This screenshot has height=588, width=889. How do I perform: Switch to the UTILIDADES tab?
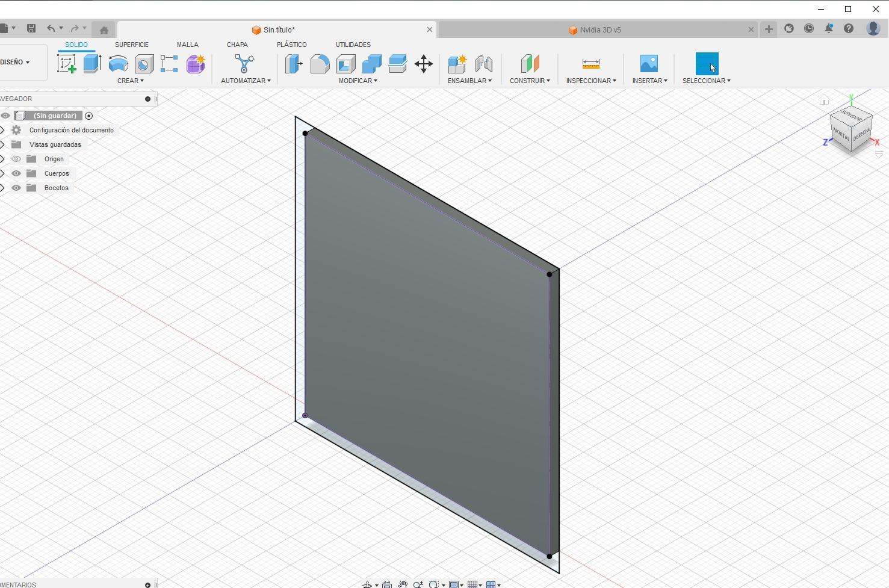point(353,45)
